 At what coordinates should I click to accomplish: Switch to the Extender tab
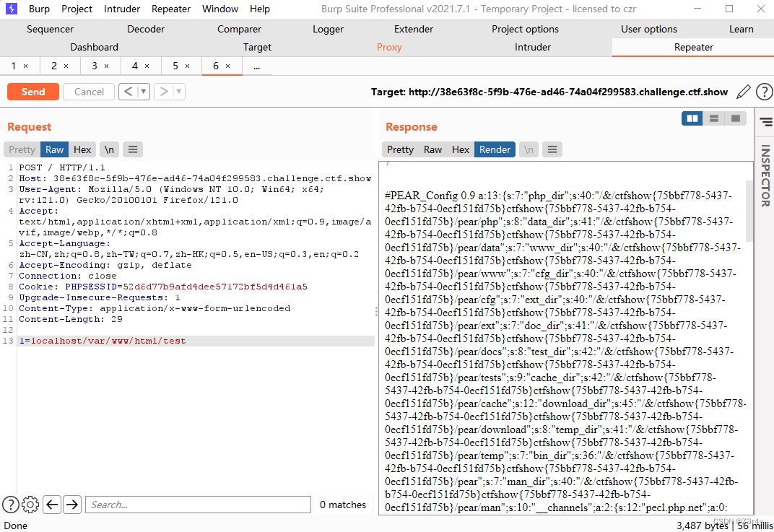click(x=413, y=29)
